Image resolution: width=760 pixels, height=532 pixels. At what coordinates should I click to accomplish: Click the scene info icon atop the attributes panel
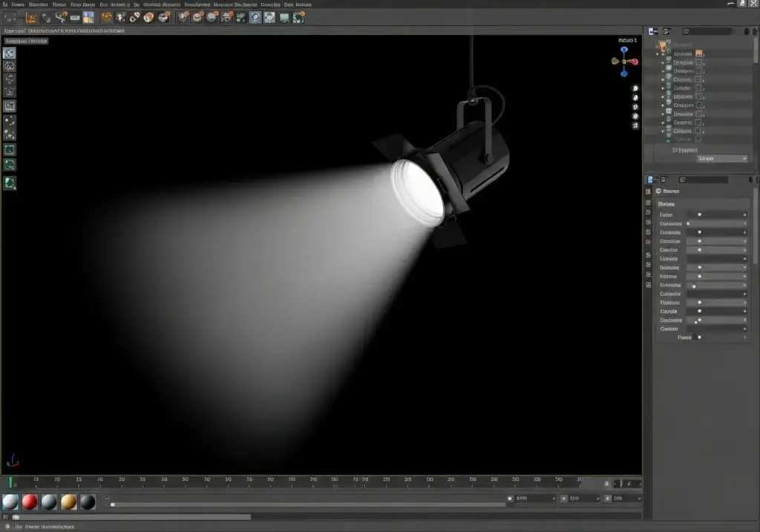(x=658, y=191)
